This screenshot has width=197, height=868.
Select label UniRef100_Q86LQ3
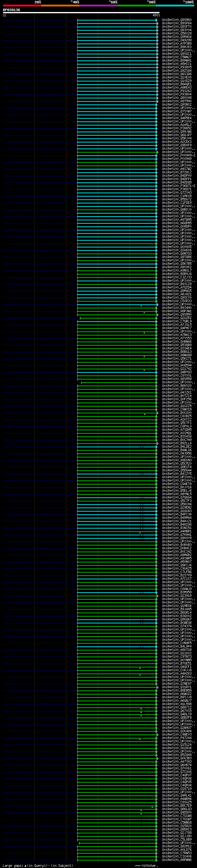(x=176, y=809)
